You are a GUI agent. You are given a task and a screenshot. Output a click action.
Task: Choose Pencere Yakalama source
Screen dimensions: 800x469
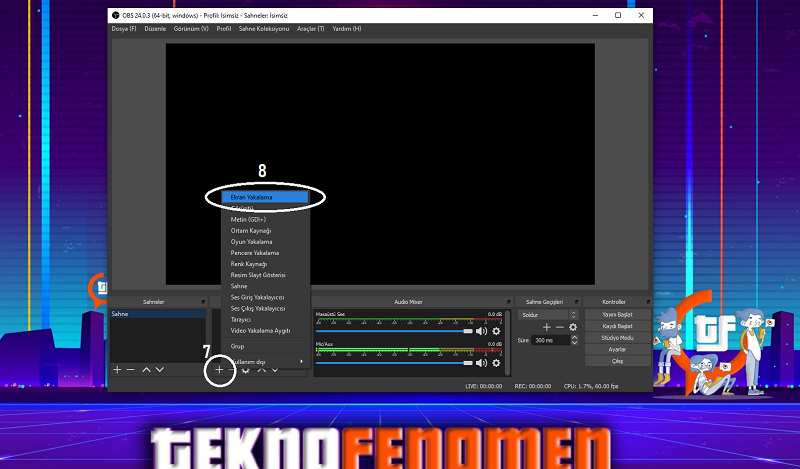tap(265, 253)
